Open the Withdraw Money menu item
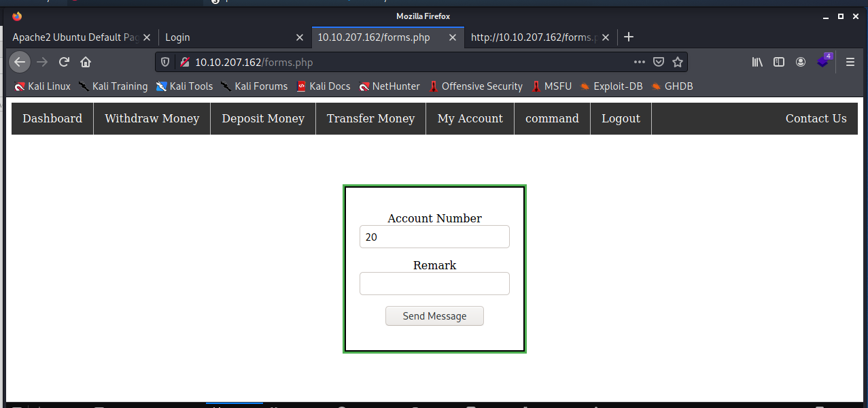868x408 pixels. 152,118
